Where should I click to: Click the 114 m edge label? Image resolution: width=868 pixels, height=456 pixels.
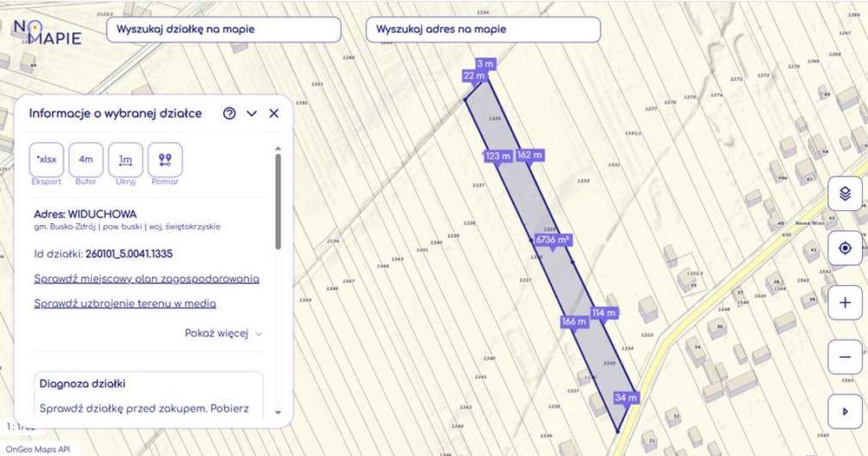click(x=604, y=313)
